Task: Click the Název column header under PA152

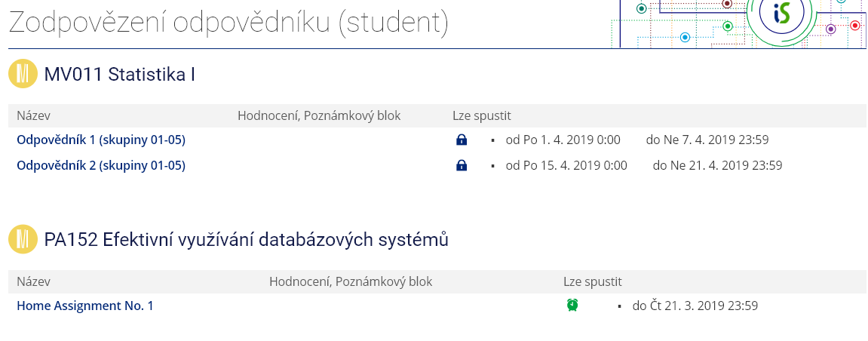Action: [x=33, y=281]
